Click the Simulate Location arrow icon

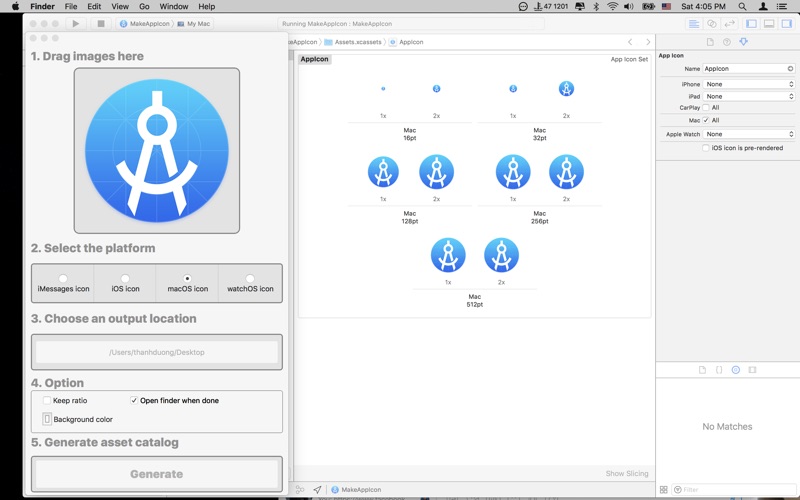(317, 489)
